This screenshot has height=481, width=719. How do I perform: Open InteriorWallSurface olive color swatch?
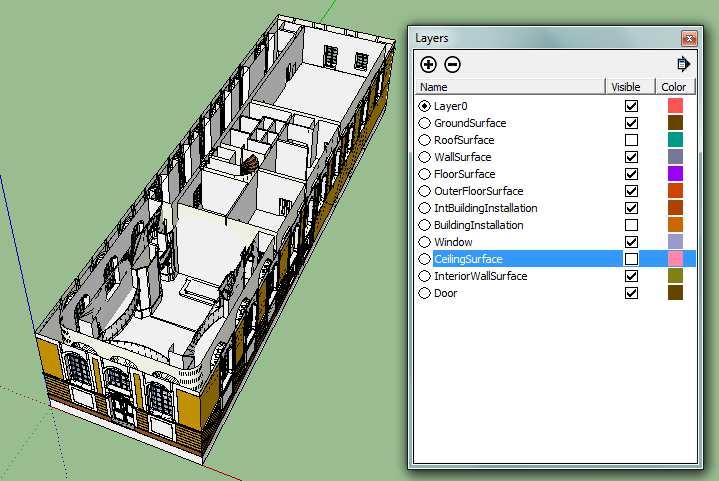click(675, 276)
